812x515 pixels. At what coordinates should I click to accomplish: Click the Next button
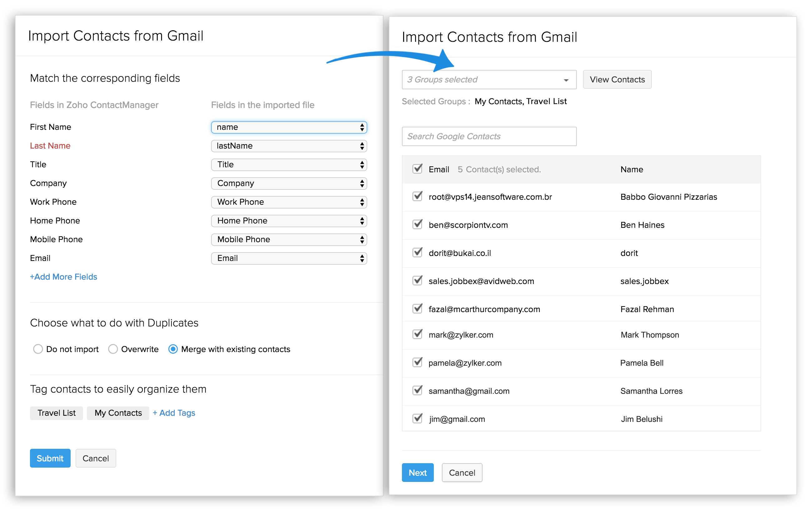[417, 473]
